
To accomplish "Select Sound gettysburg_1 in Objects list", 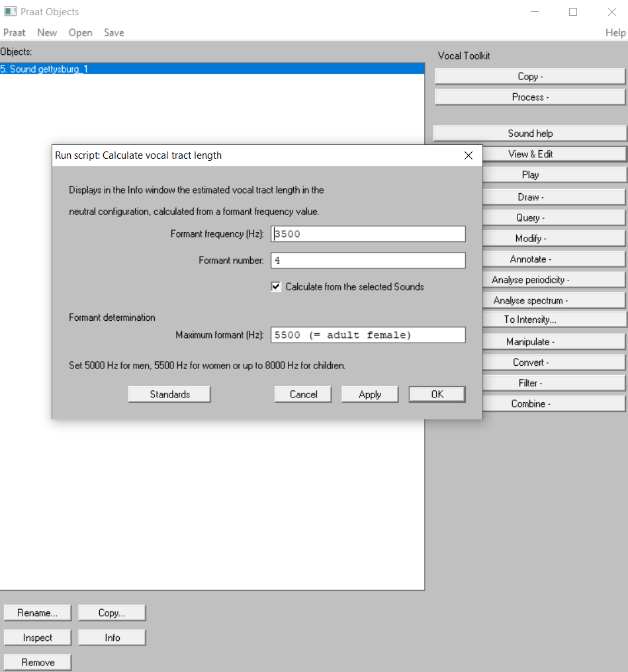I will pos(212,69).
